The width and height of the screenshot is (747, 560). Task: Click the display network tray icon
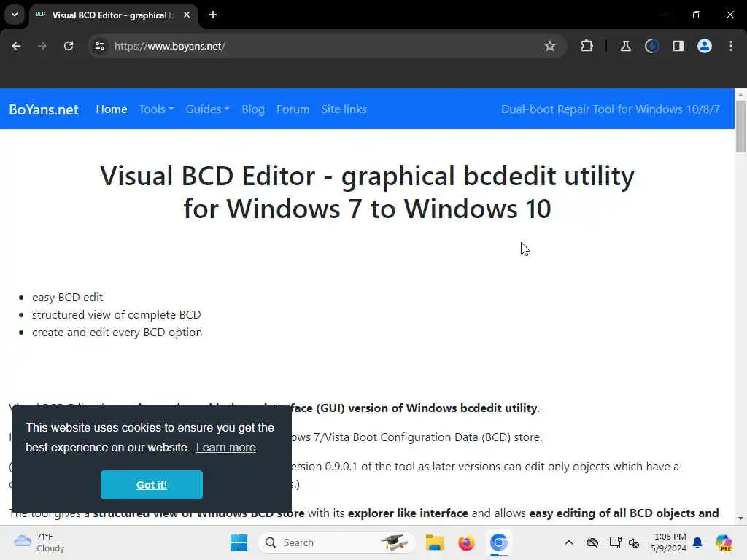(615, 542)
